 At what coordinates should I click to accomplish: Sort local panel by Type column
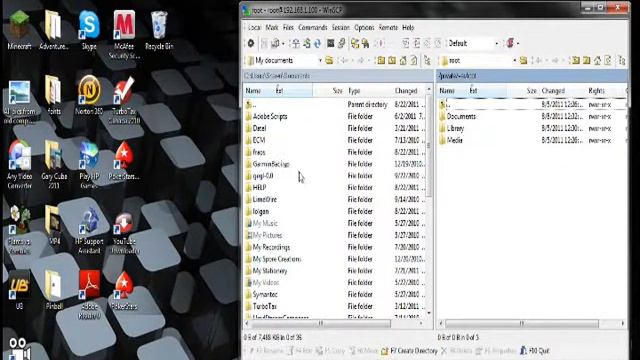tap(354, 91)
